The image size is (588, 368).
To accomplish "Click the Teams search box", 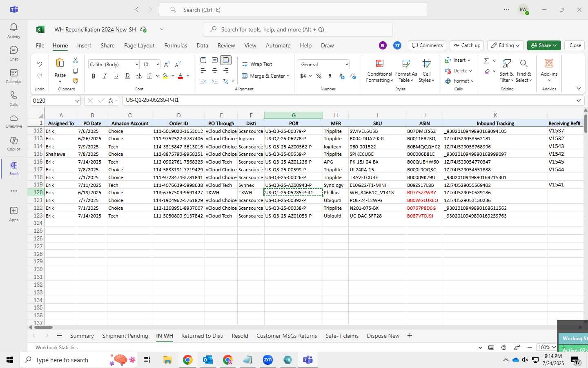I will [x=293, y=9].
